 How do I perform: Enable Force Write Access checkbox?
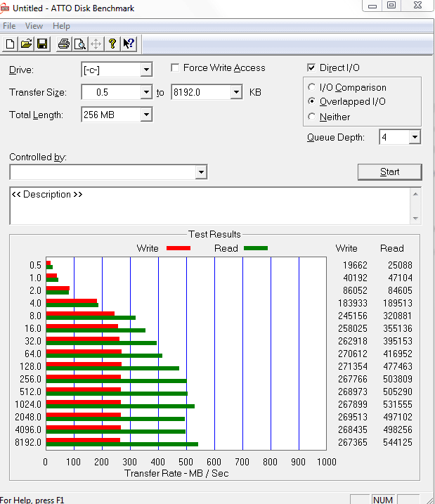175,67
